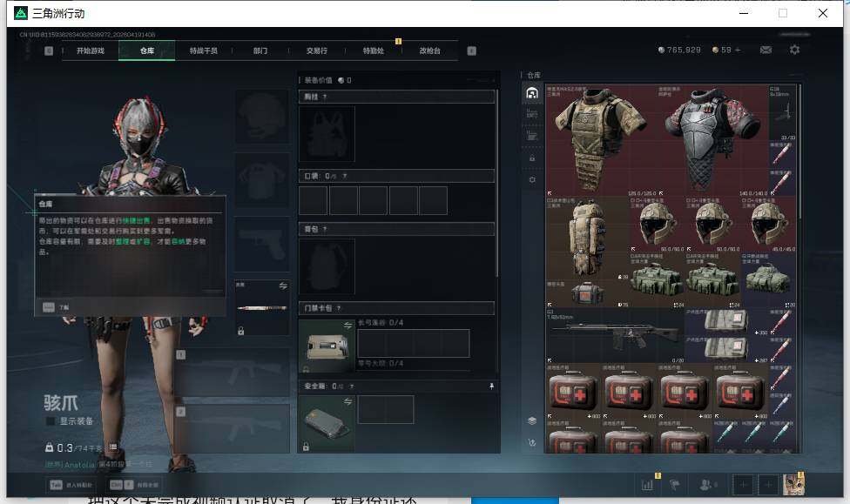Click the G18 pistol item in warehouse
The width and height of the screenshot is (850, 504).
click(x=782, y=112)
